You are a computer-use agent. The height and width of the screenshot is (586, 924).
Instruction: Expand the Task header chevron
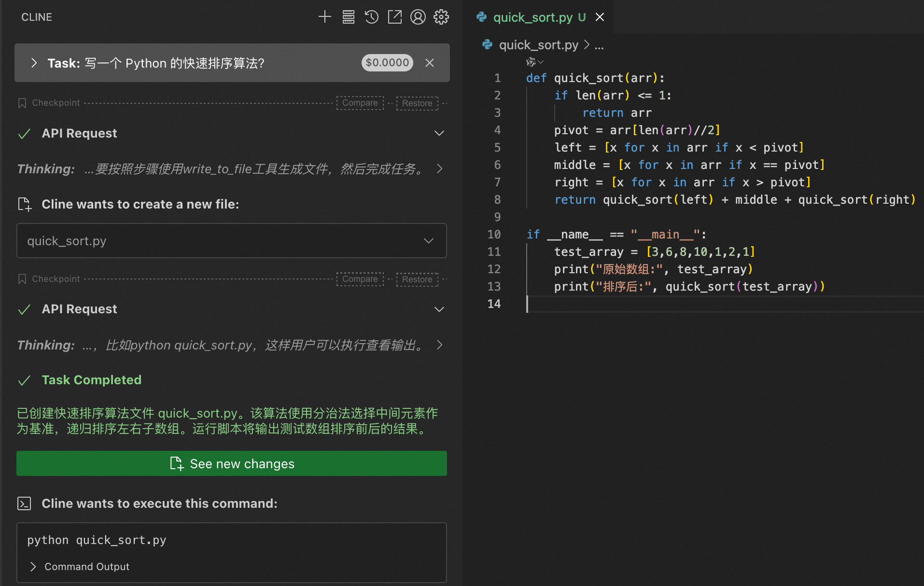pyautogui.click(x=34, y=63)
